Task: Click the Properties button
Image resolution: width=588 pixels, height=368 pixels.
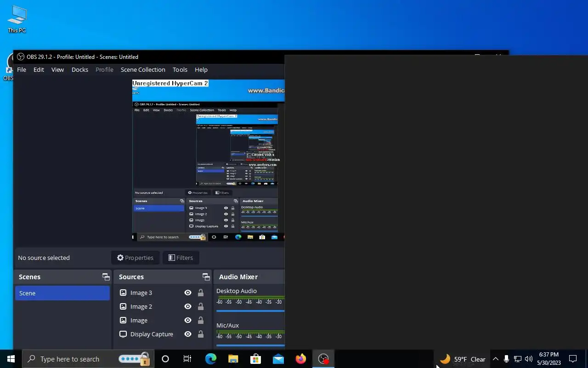Action: pyautogui.click(x=135, y=258)
